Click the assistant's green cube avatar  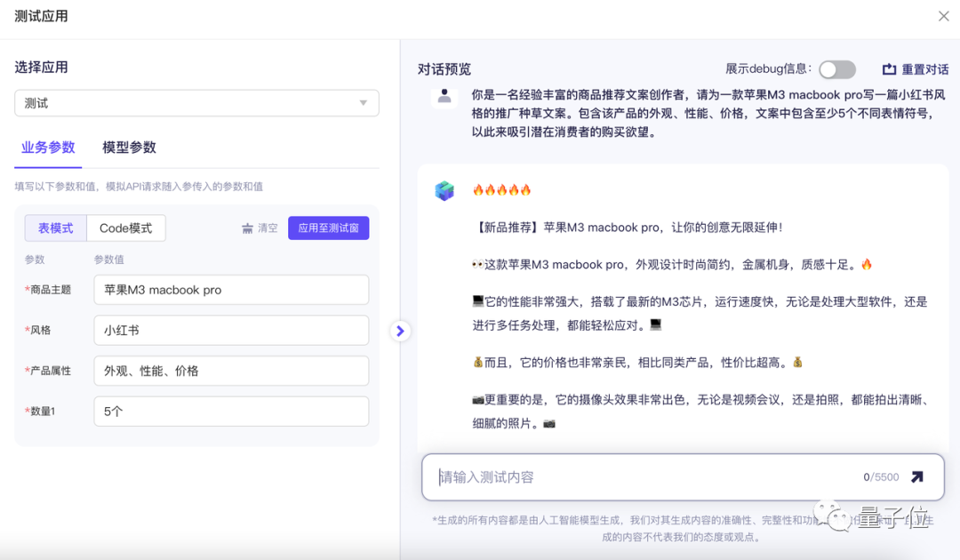click(444, 190)
